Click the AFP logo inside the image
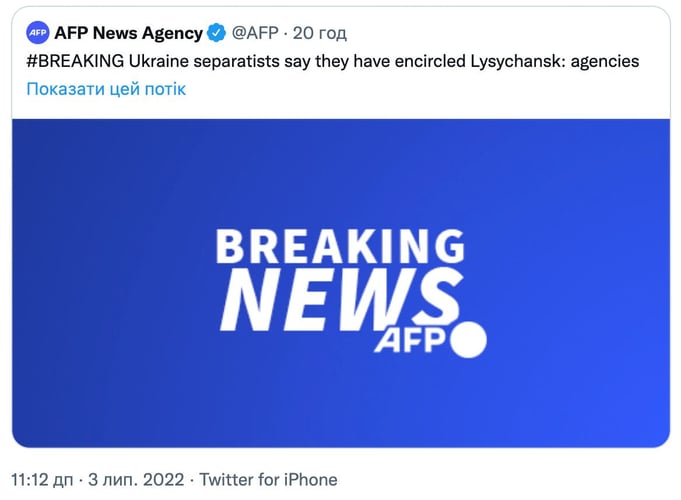The image size is (681, 500). (x=410, y=340)
